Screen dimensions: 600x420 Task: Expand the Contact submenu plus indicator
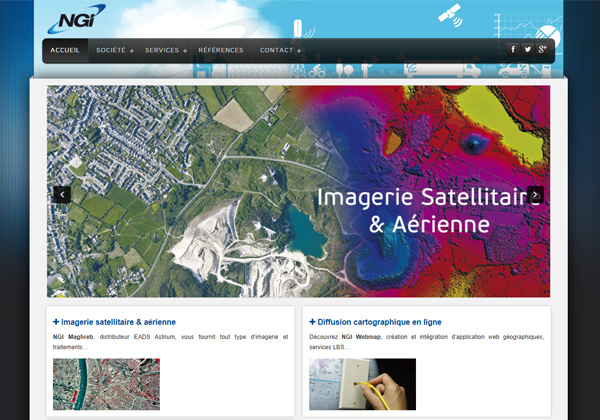(299, 51)
